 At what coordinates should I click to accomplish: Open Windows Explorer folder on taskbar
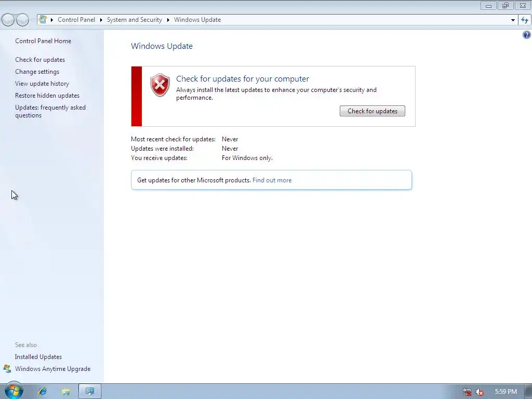[x=66, y=392]
